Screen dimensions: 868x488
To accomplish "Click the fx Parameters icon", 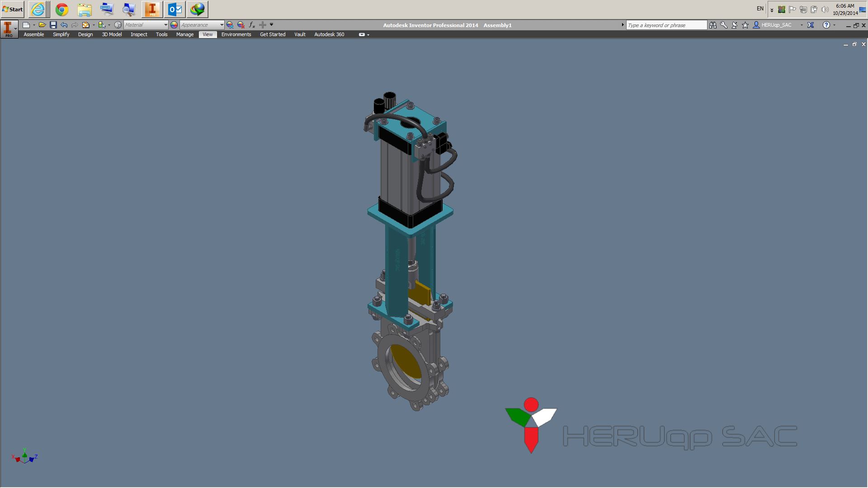I will [252, 25].
